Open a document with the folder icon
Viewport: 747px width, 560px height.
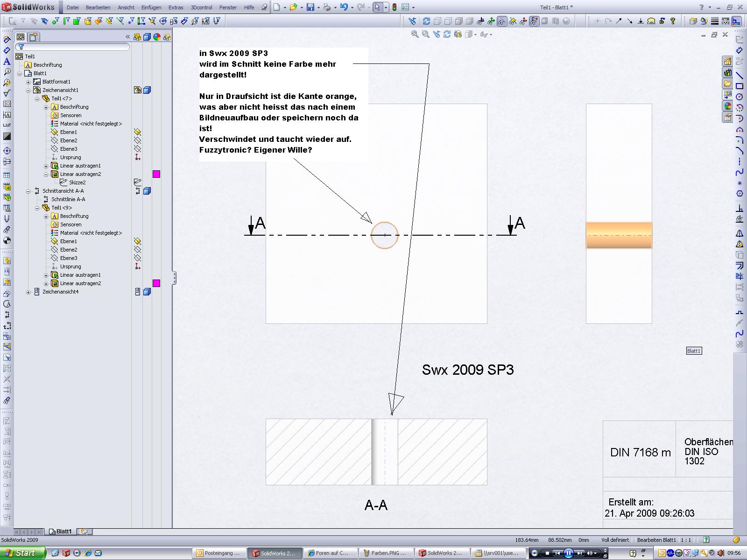pos(293,7)
